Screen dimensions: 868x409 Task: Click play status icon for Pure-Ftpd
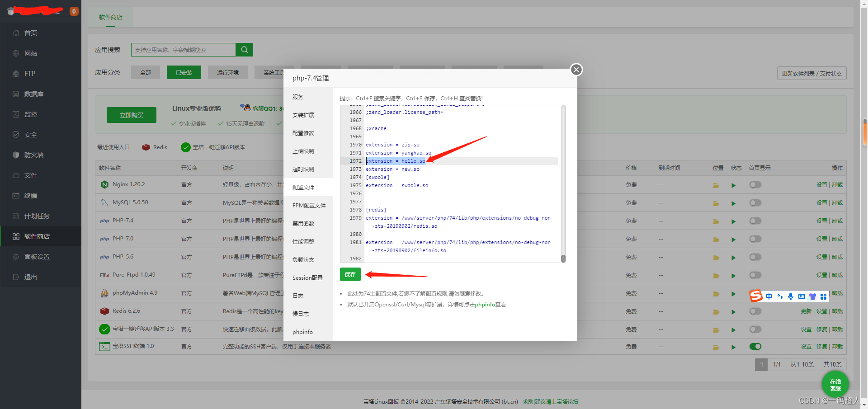[733, 276]
